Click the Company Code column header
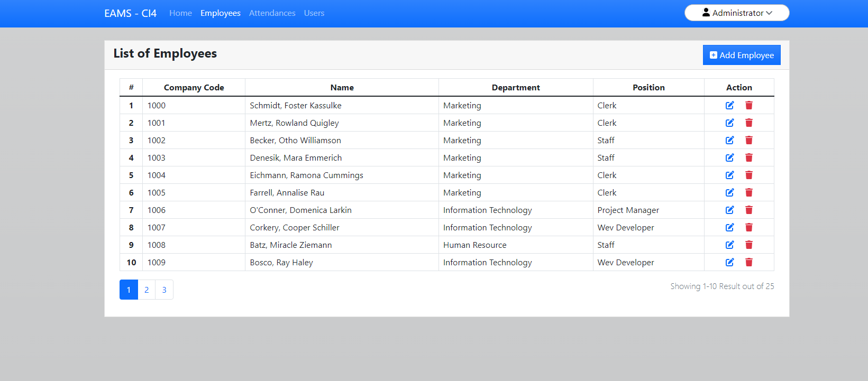868x381 pixels. coord(194,88)
